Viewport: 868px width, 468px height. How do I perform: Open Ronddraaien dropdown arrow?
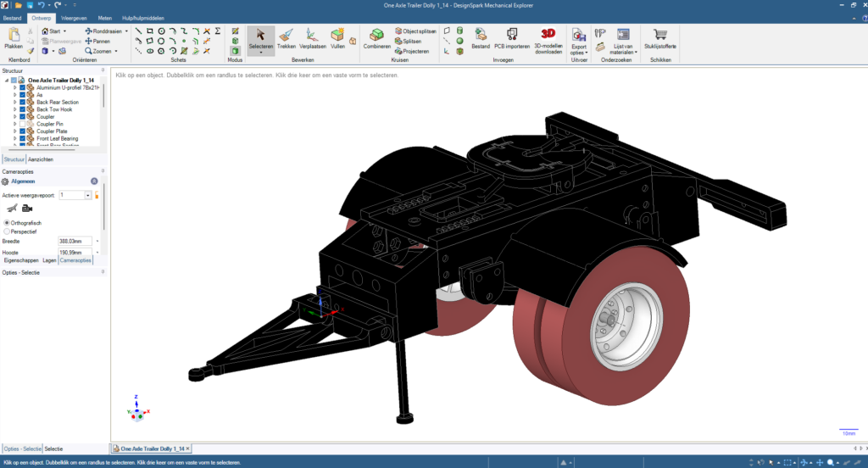(126, 31)
